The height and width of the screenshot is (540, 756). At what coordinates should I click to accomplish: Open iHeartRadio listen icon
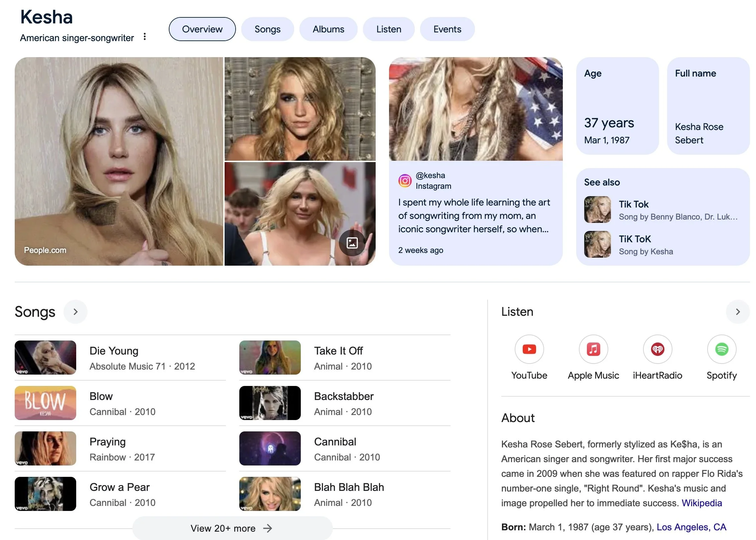[657, 349]
